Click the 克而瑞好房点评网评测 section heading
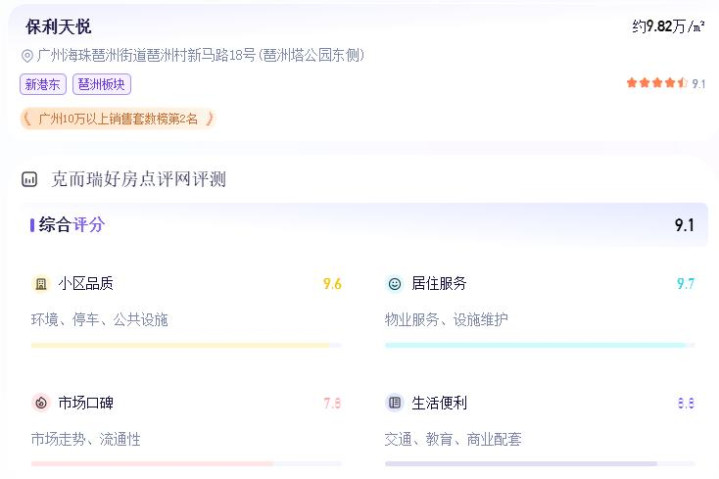The height and width of the screenshot is (479, 719). (x=138, y=180)
